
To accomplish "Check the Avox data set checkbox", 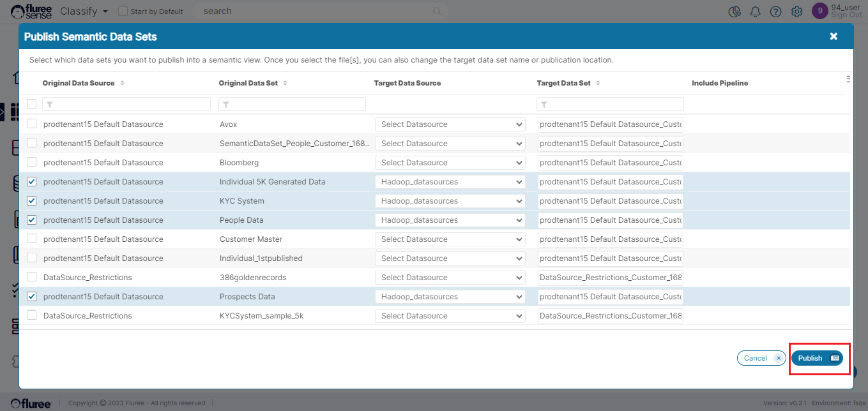I will [31, 124].
